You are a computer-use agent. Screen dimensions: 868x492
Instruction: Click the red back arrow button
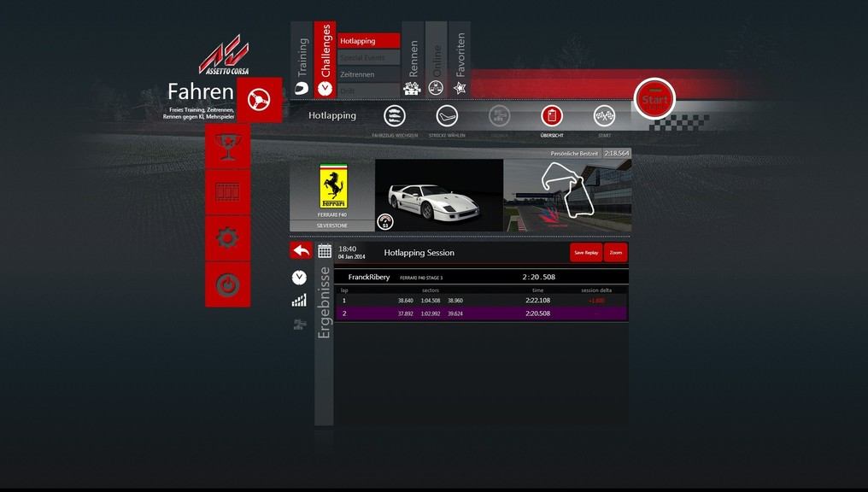tap(301, 251)
